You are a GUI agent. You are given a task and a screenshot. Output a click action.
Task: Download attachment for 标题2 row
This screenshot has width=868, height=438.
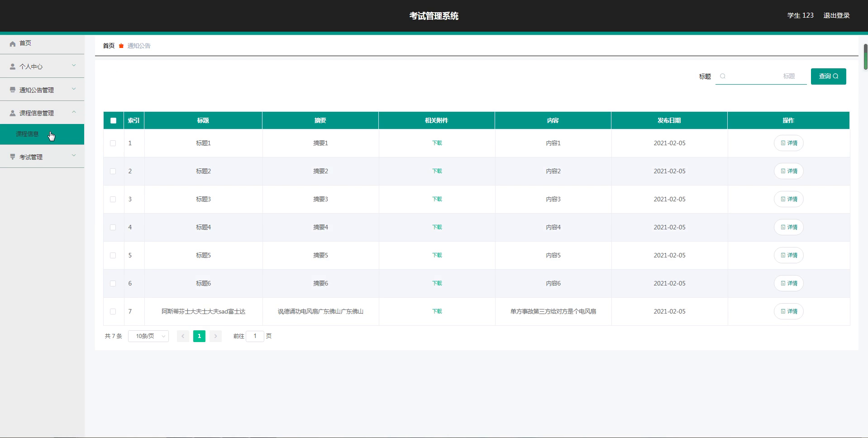pos(437,171)
